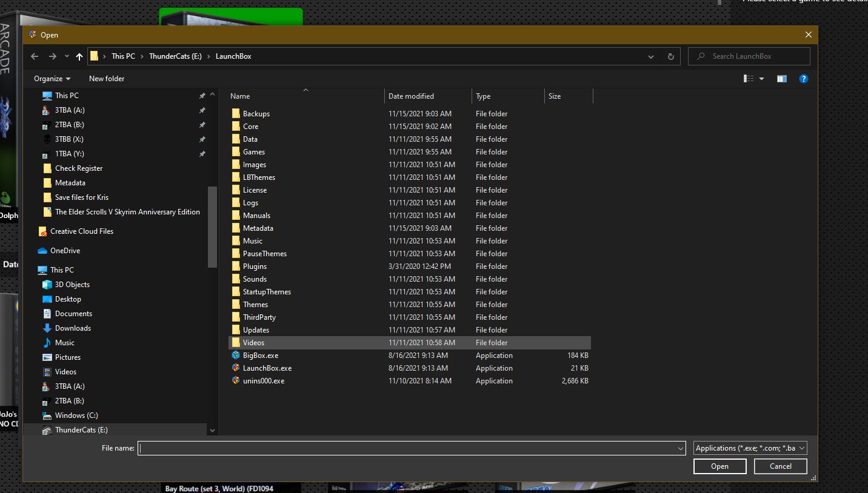The height and width of the screenshot is (493, 868).
Task: Select the Videos folder row
Action: 410,343
